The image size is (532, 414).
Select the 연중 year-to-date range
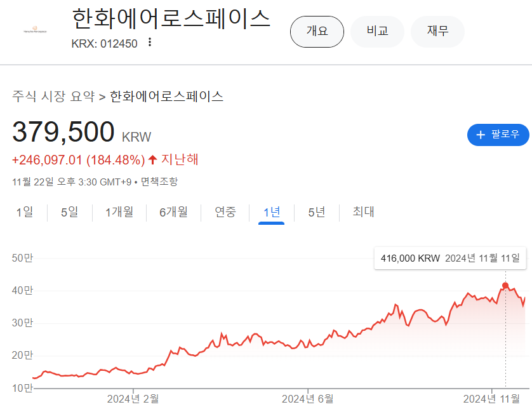[225, 212]
